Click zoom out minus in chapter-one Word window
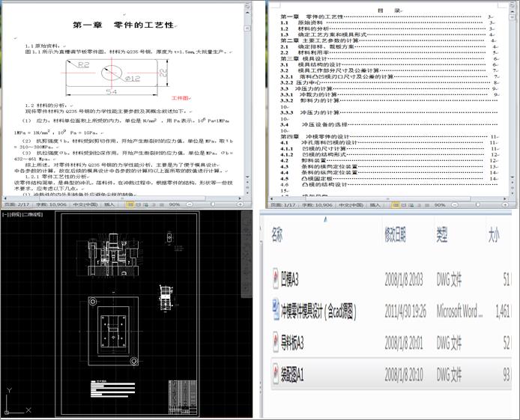The image size is (520, 420). coord(190,204)
